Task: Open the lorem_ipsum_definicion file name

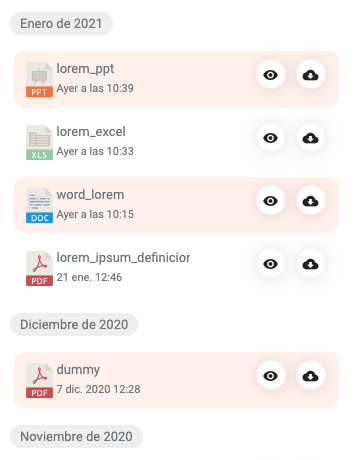Action: (x=123, y=258)
